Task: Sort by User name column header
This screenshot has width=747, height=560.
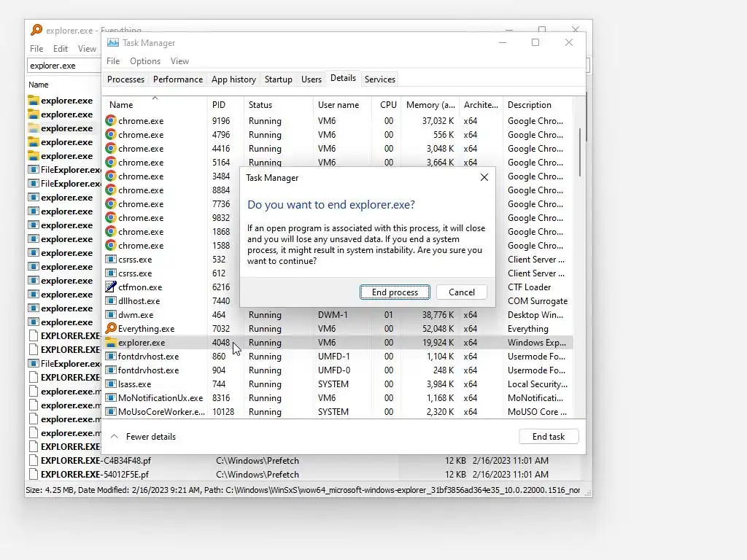Action: 342,105
